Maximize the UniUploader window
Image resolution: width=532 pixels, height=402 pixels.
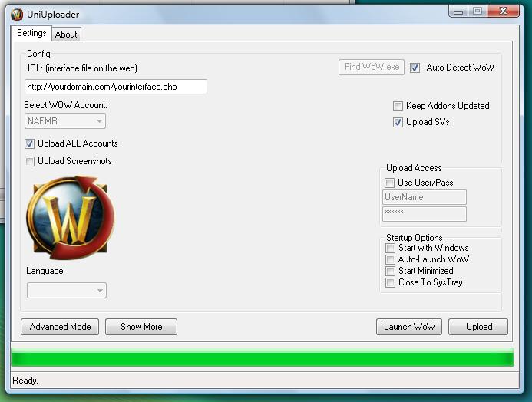tap(477, 11)
